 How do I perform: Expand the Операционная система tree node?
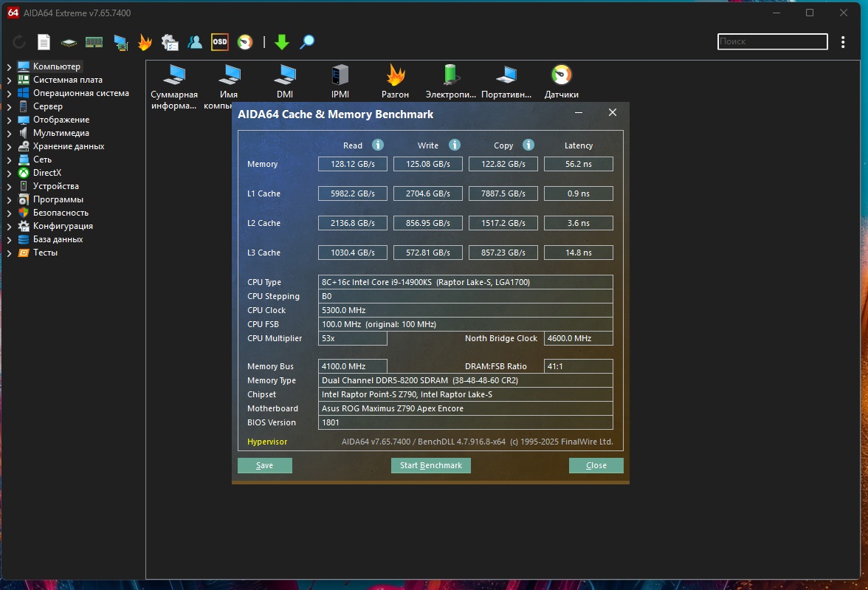[9, 93]
